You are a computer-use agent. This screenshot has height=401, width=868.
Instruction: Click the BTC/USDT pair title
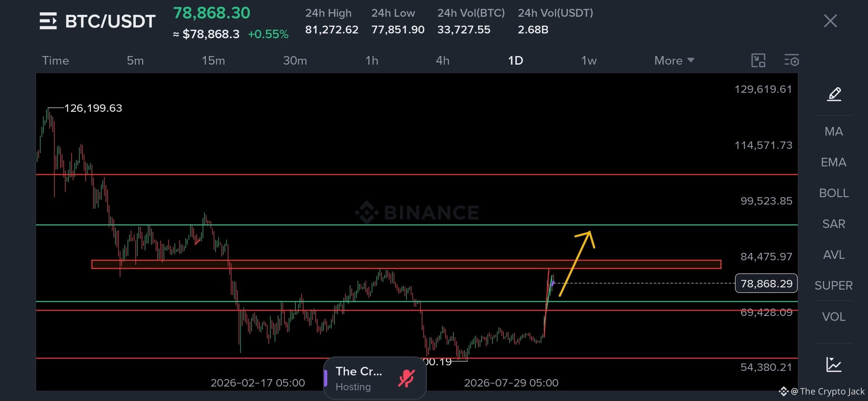110,21
